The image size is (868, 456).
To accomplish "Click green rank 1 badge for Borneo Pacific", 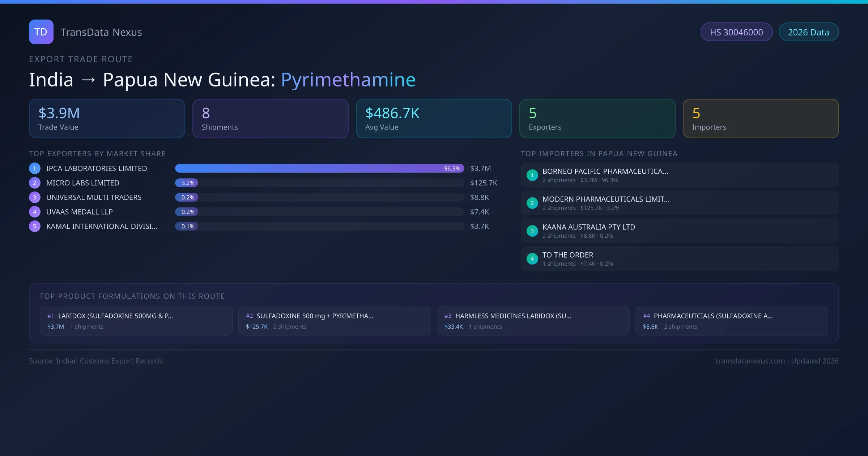I will pyautogui.click(x=532, y=175).
